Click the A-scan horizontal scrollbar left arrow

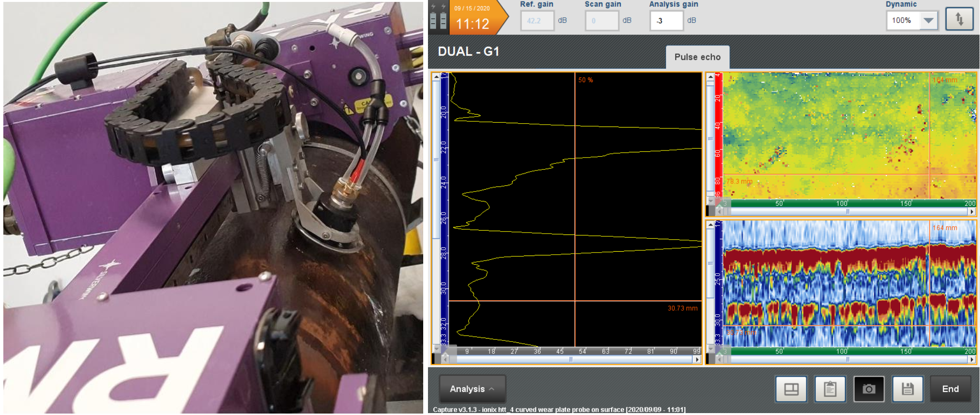tap(445, 359)
